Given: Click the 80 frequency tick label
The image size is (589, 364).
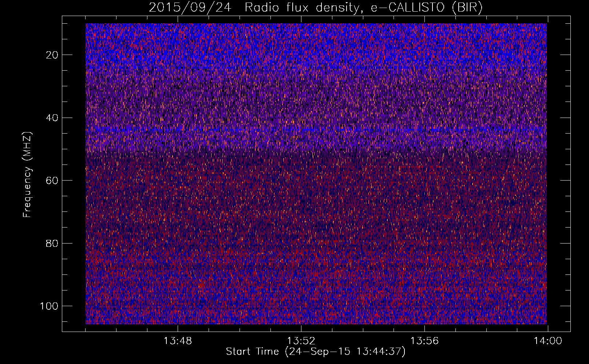Looking at the screenshot, I should (52, 243).
